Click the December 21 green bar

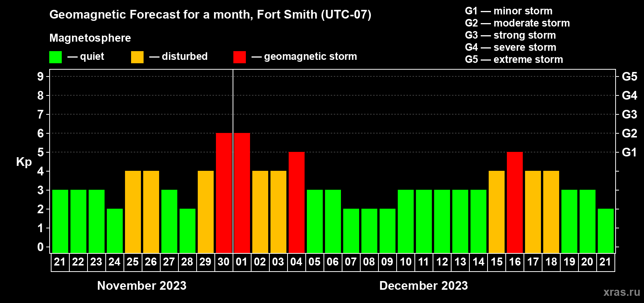pyautogui.click(x=606, y=231)
